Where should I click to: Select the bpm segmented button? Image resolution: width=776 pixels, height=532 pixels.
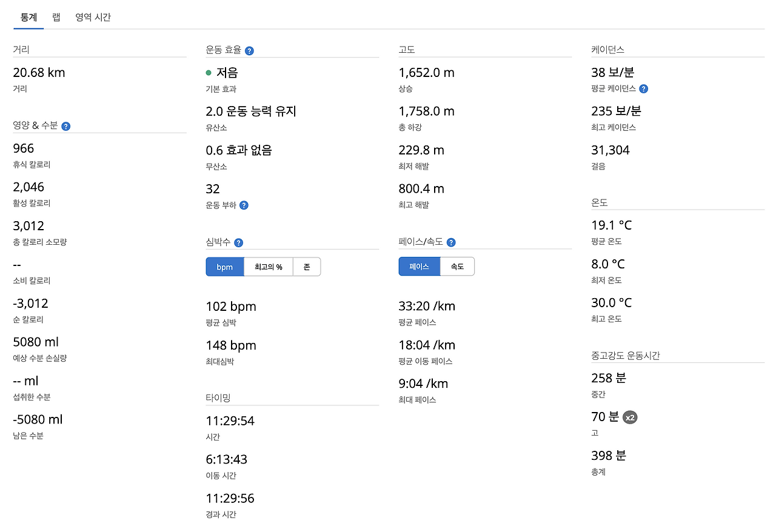[224, 266]
